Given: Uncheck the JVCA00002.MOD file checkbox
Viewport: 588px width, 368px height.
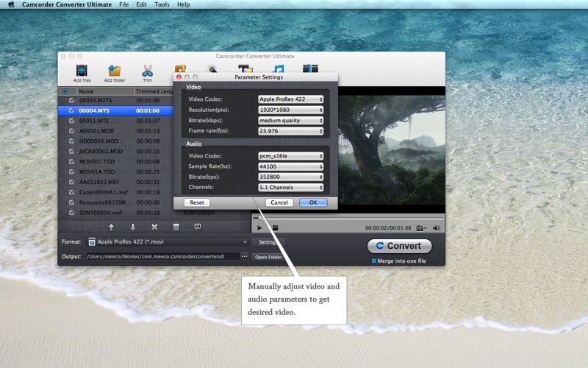Looking at the screenshot, I should pos(71,151).
